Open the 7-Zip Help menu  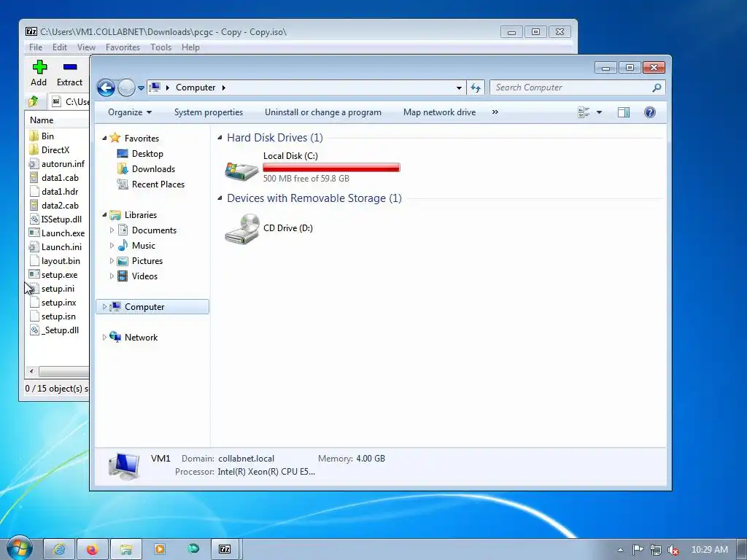coord(190,47)
